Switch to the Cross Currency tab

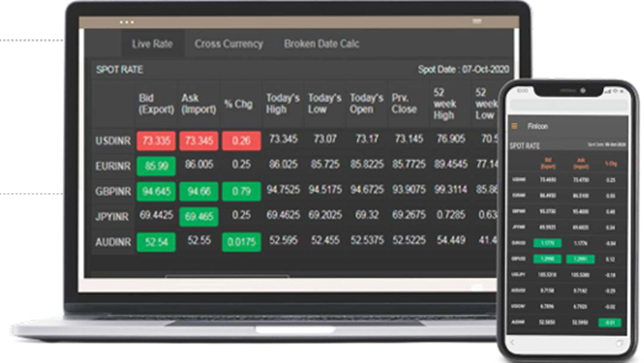click(229, 44)
